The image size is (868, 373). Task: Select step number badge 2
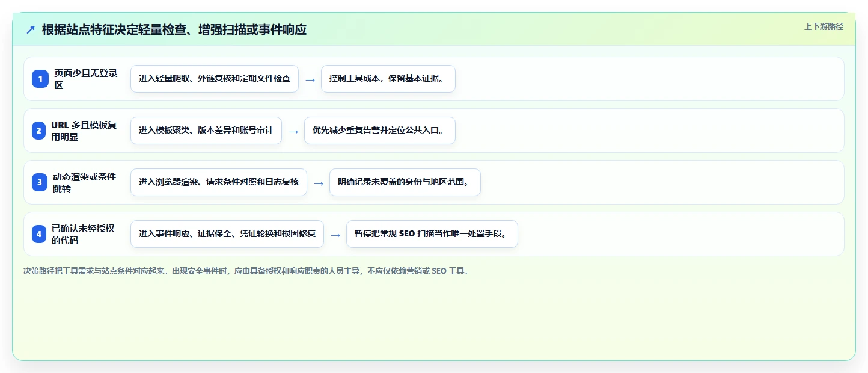(x=40, y=131)
